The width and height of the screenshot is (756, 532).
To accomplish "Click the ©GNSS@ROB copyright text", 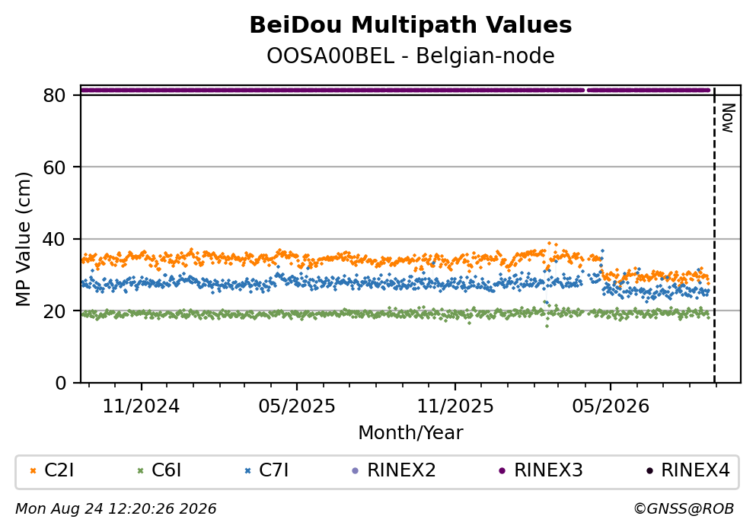I will pos(684,509).
